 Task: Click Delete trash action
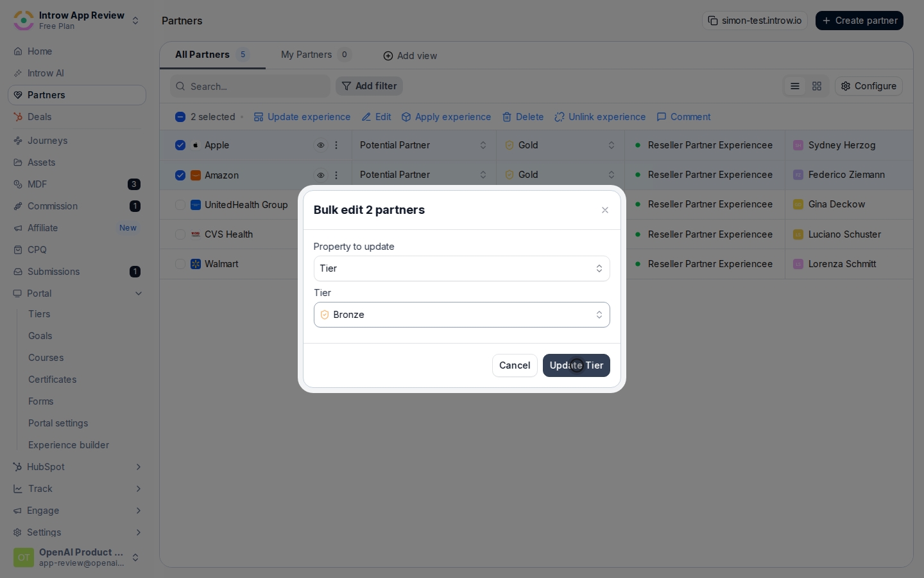[523, 117]
